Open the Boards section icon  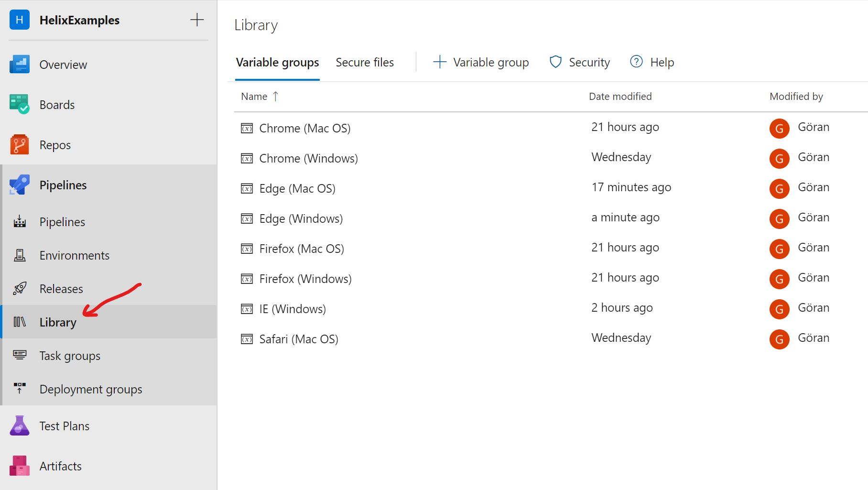pos(20,105)
